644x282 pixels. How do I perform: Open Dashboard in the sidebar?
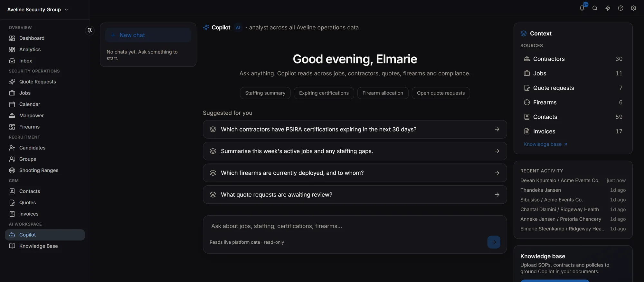(45, 38)
